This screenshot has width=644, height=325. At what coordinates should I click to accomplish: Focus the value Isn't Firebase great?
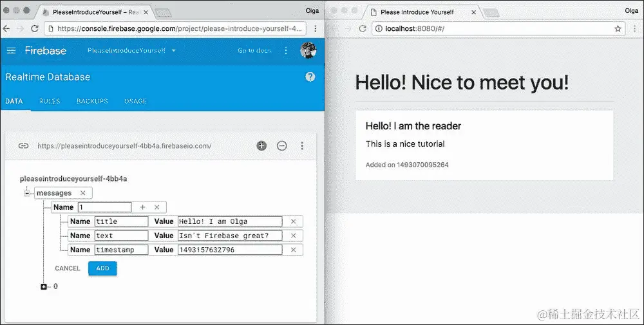click(230, 236)
